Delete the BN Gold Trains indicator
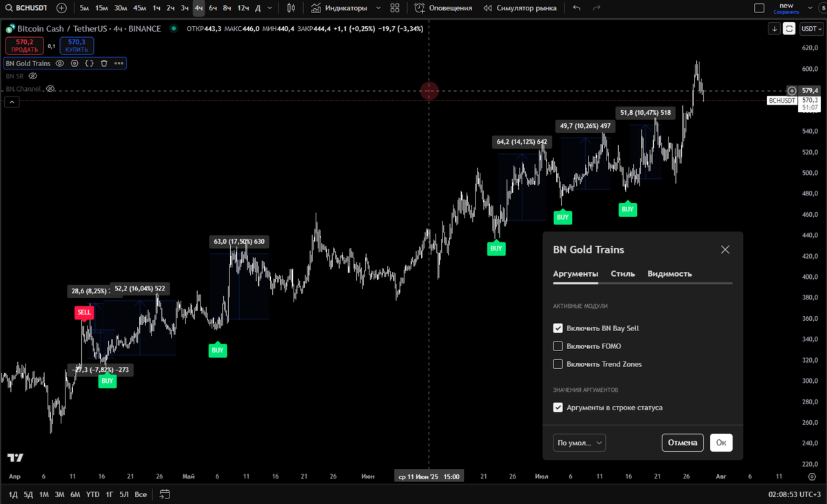The image size is (827, 504). click(x=104, y=63)
